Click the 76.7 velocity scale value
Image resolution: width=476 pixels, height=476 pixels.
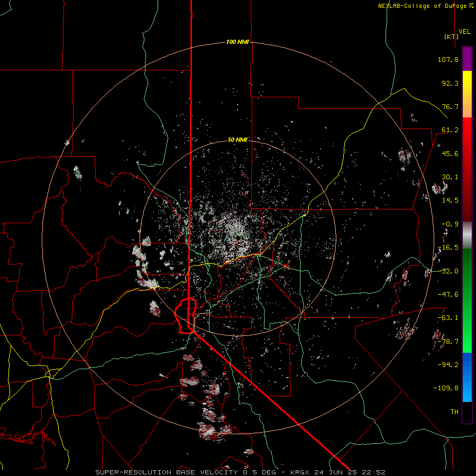point(450,106)
